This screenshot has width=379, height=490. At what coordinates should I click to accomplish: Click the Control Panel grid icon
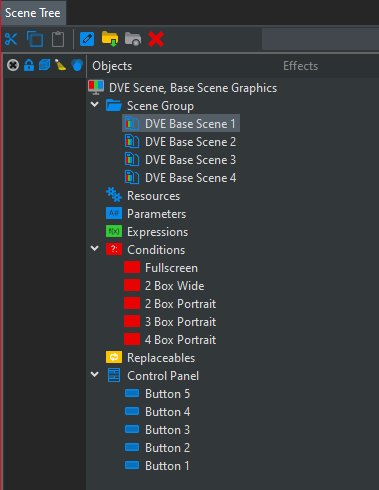coord(114,375)
